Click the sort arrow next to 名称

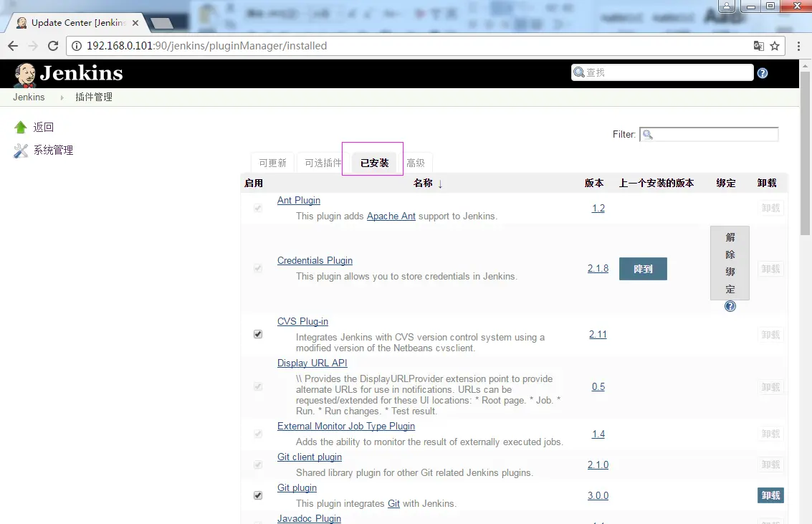[440, 184]
